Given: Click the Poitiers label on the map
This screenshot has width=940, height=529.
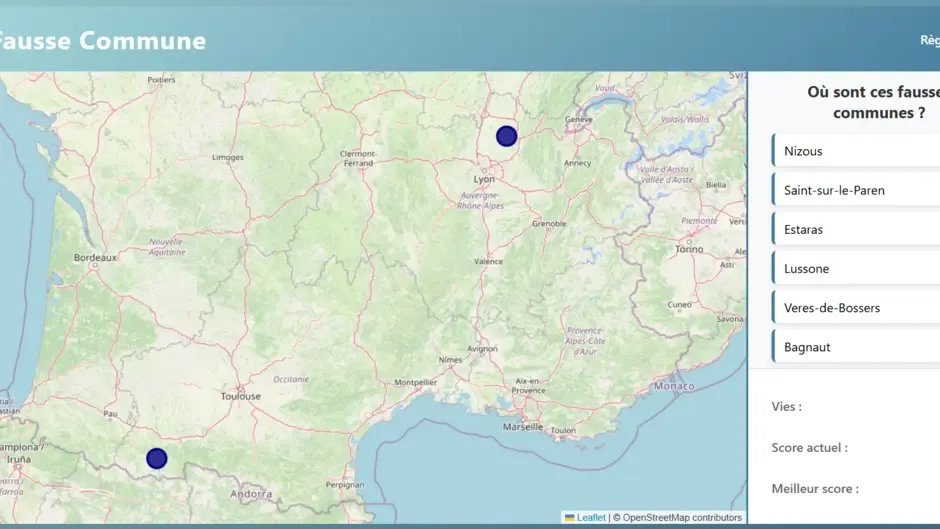Looking at the screenshot, I should (x=161, y=79).
